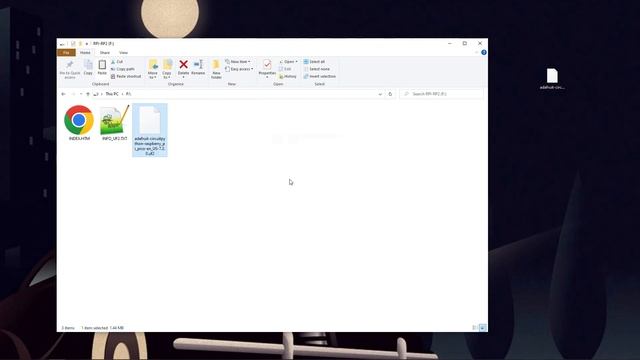Image resolution: width=640 pixels, height=360 pixels.
Task: Click Copy path in Clipboard group
Action: [123, 69]
